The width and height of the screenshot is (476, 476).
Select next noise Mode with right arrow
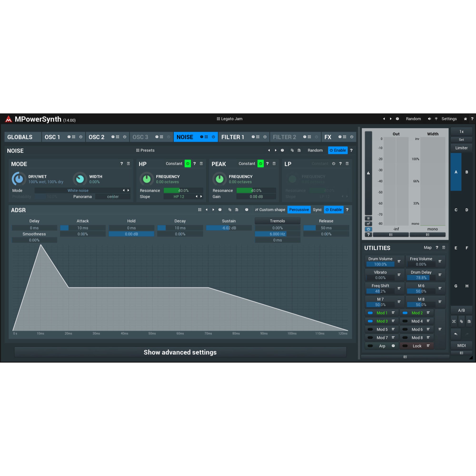[x=128, y=190]
